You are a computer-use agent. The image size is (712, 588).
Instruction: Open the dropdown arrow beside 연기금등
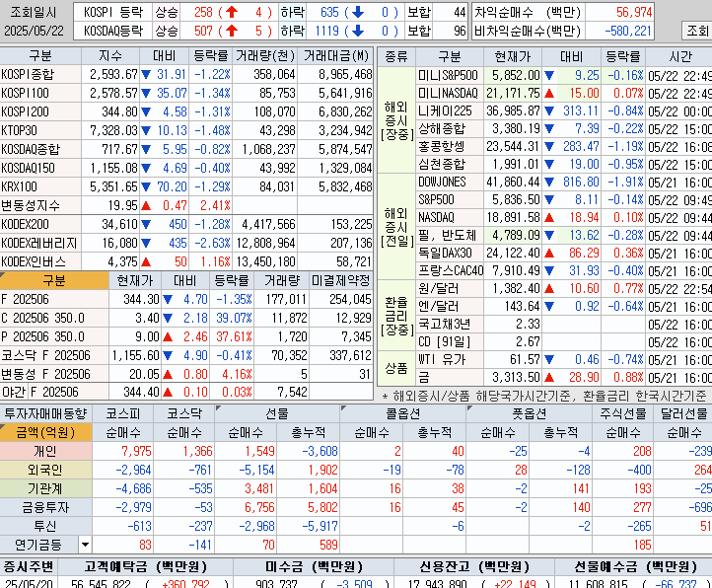pos(85,545)
